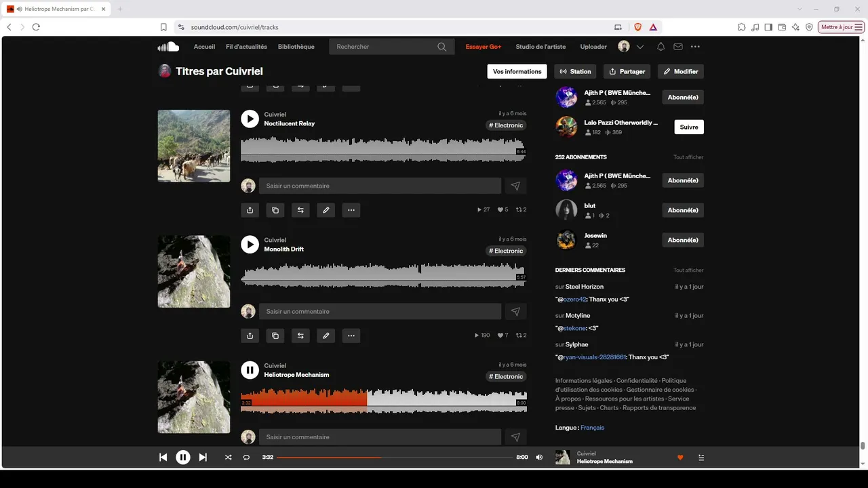This screenshot has width=868, height=488.
Task: Share the Noctilucent Relay track
Action: click(250, 210)
